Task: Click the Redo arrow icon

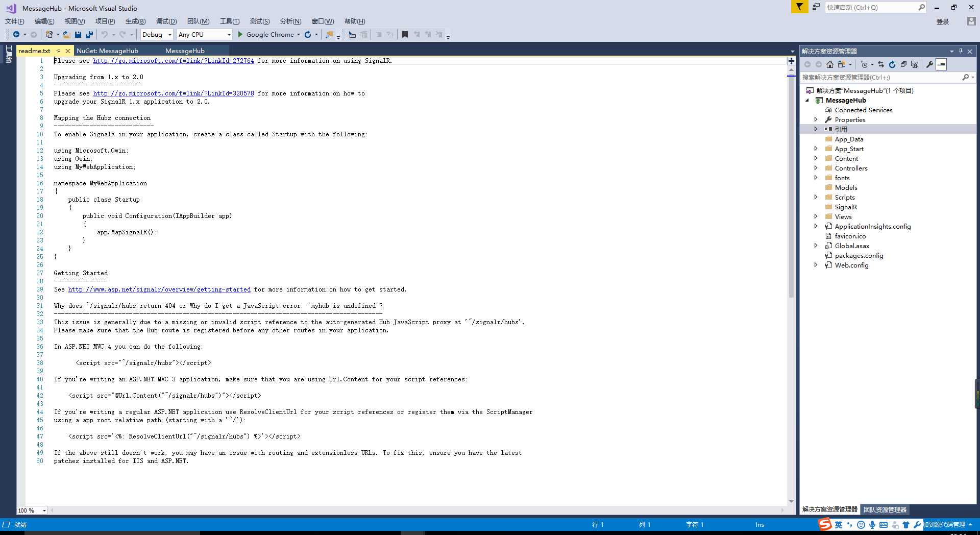Action: 122,34
